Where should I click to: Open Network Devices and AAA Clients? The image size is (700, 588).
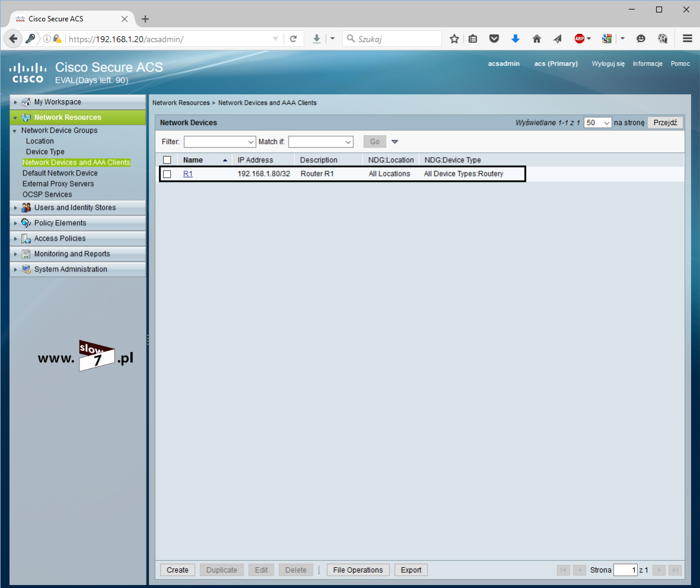coord(76,162)
